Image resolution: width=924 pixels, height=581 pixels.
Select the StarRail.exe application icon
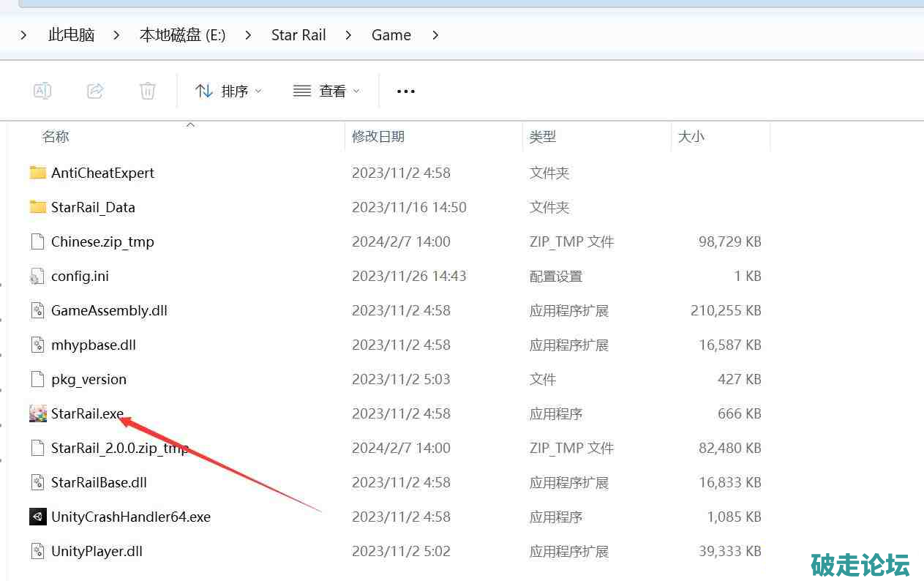(x=38, y=413)
